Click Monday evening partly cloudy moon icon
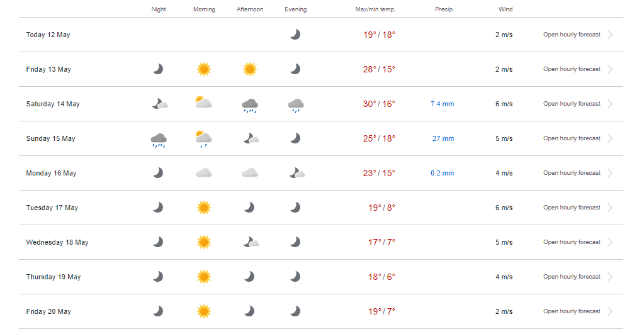The image size is (644, 334). 297,173
